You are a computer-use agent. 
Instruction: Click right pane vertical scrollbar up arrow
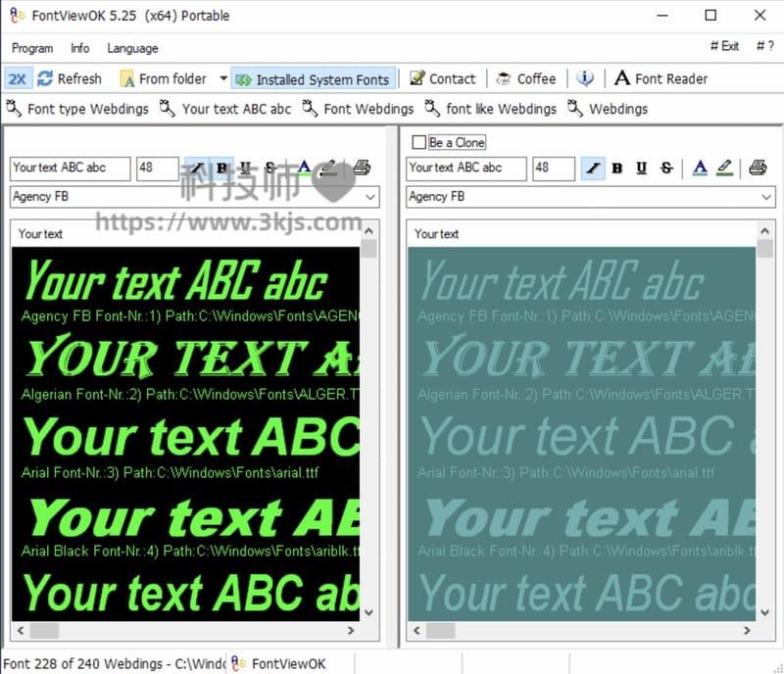(765, 231)
